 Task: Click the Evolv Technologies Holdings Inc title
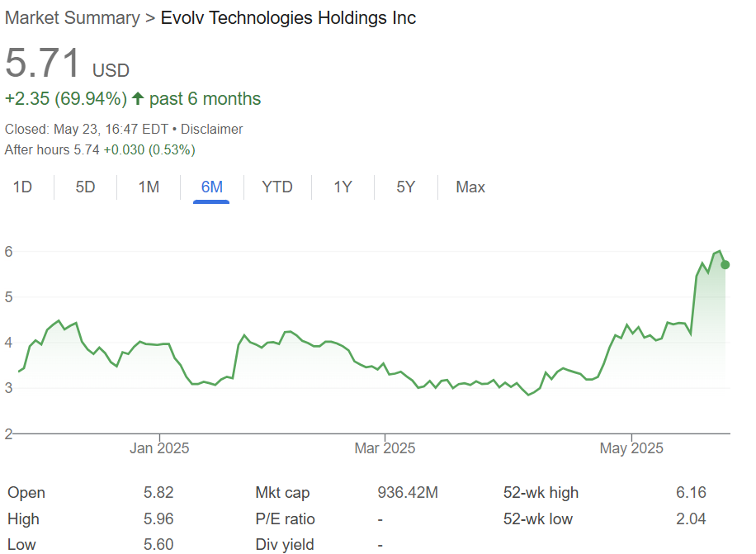pos(289,18)
